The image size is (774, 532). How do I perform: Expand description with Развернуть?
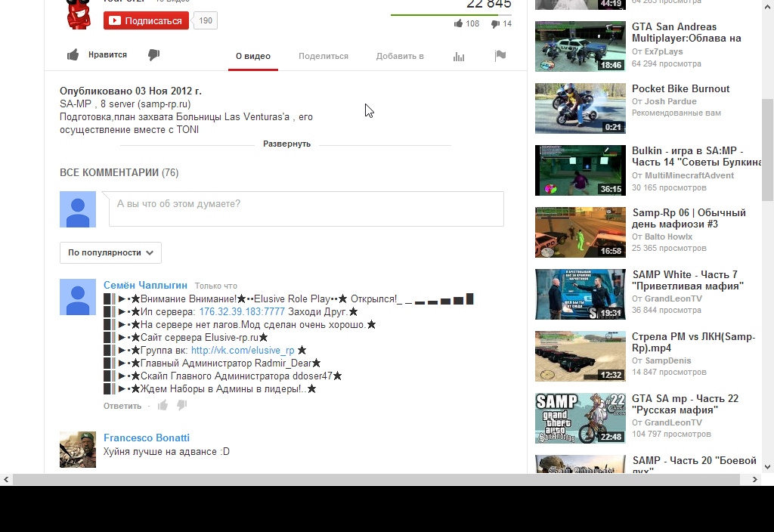coord(286,144)
